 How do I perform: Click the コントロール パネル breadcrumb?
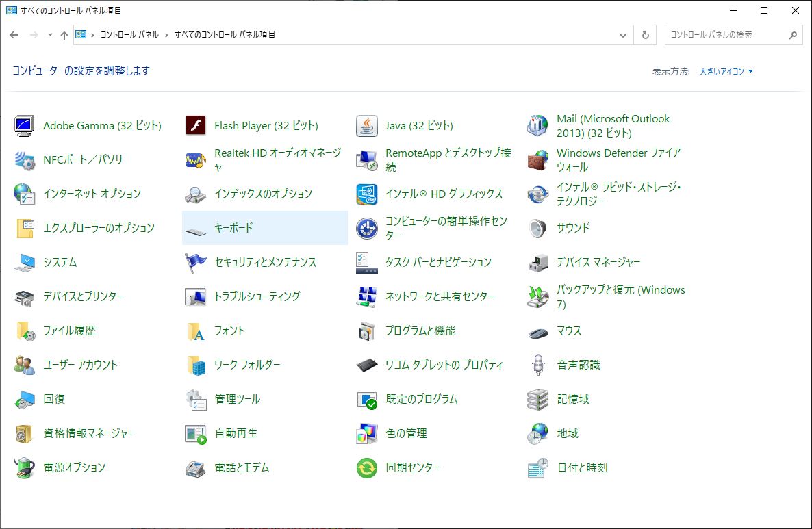pyautogui.click(x=129, y=35)
